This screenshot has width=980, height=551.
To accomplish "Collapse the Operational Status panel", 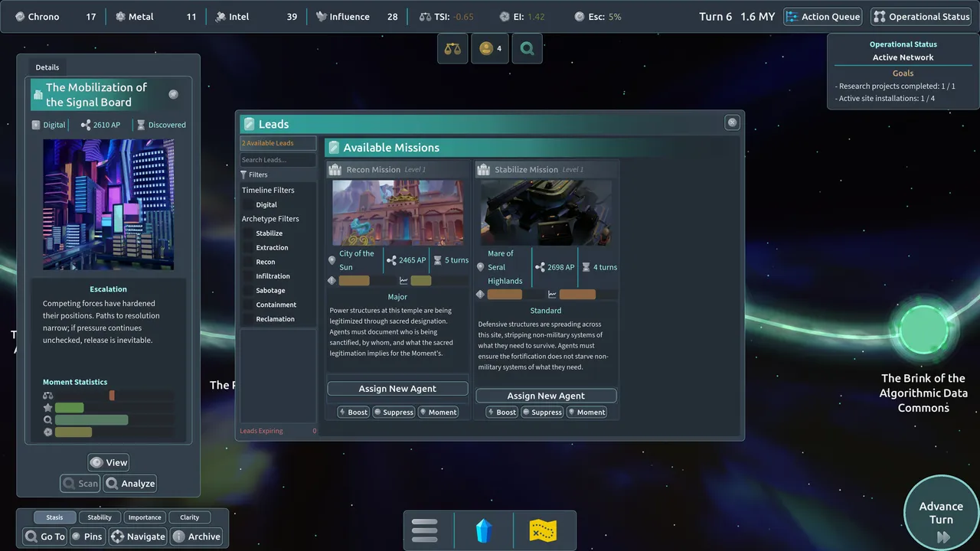I will (x=921, y=17).
